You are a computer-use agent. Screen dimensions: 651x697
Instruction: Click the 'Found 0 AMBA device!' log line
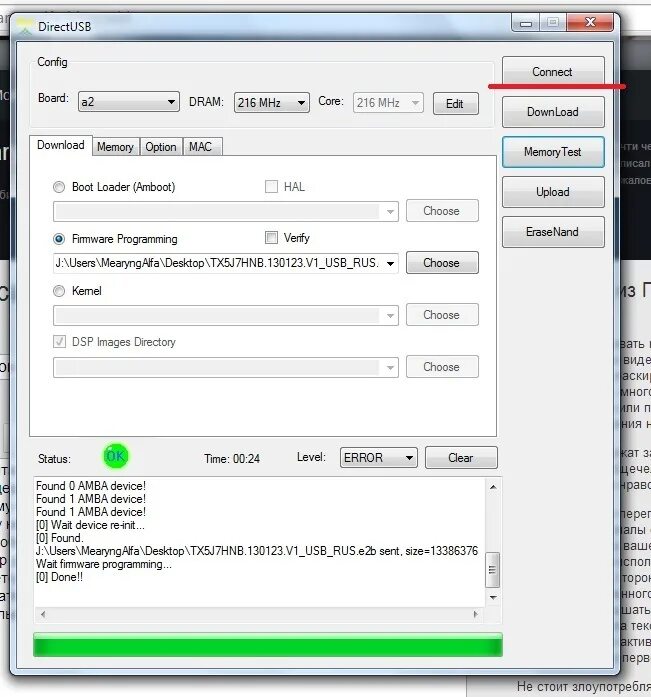click(91, 486)
